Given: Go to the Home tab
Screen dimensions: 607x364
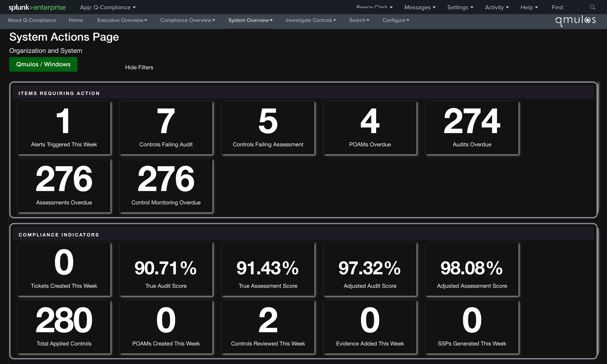Looking at the screenshot, I should click(x=76, y=20).
